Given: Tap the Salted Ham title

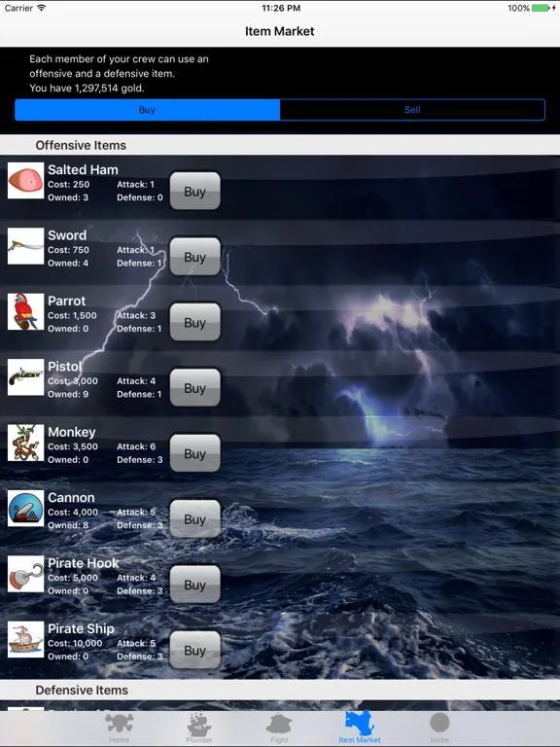Looking at the screenshot, I should (x=83, y=169).
